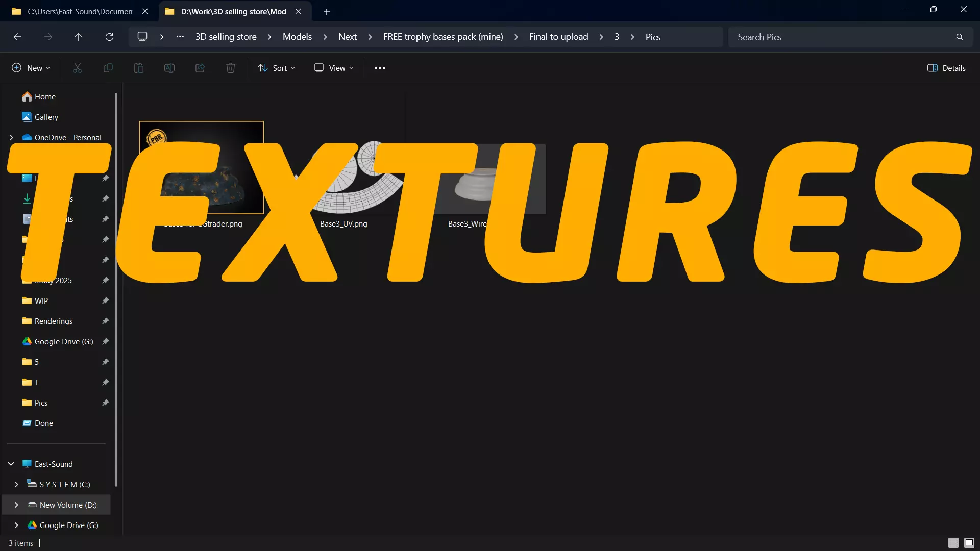Screen dimensions: 980x551
Task: Expand the New Volume (D:) tree node
Action: (16, 505)
